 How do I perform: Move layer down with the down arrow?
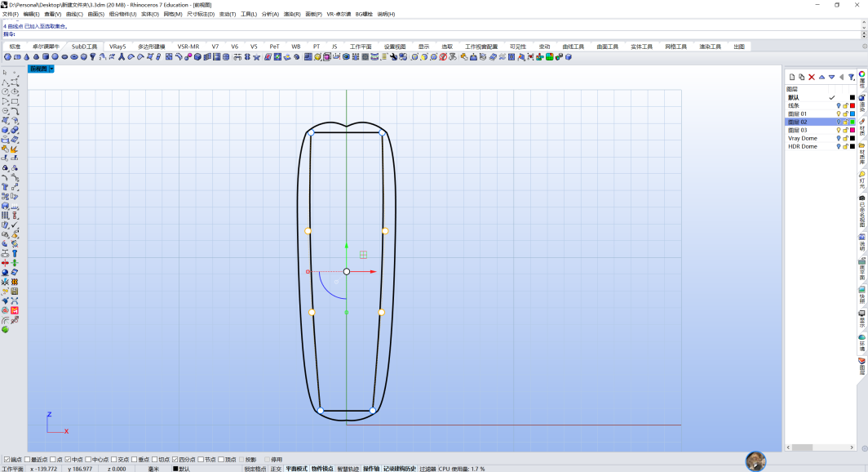(831, 77)
